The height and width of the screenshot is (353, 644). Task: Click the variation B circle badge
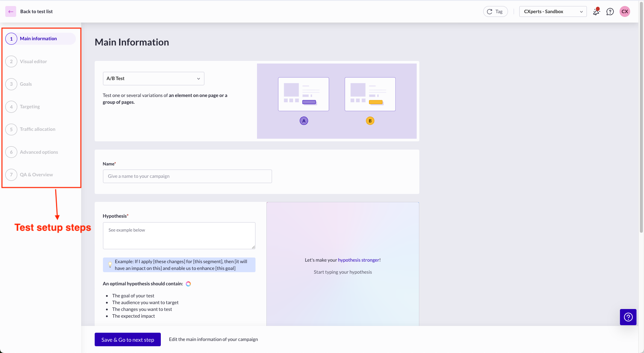point(370,121)
